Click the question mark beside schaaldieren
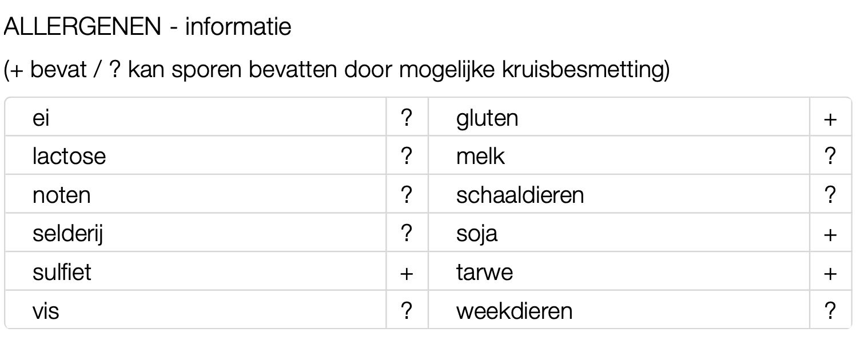The image size is (868, 352). 830,195
